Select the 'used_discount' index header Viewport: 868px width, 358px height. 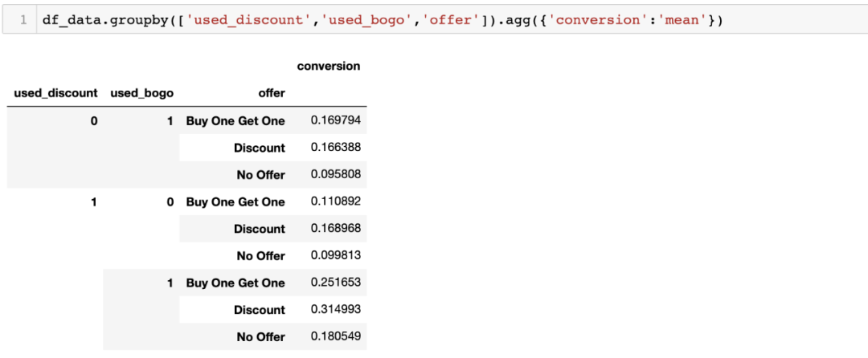coord(55,93)
